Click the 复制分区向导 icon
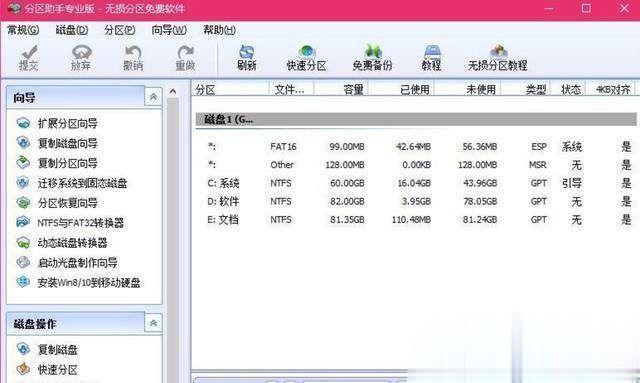The width and height of the screenshot is (640, 383). (23, 163)
